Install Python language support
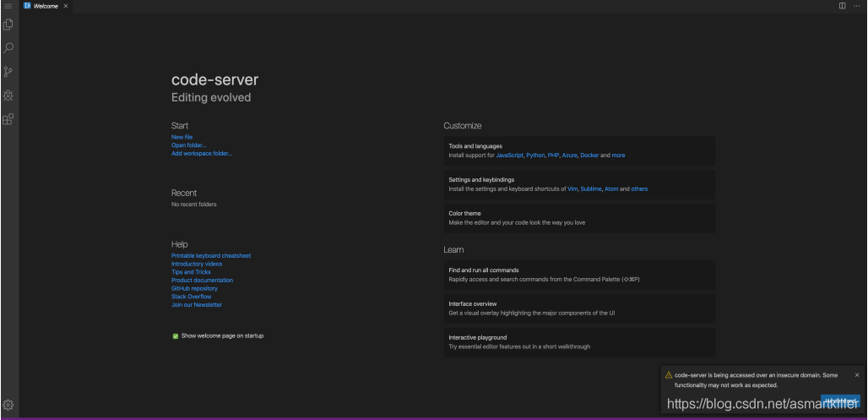 point(535,155)
